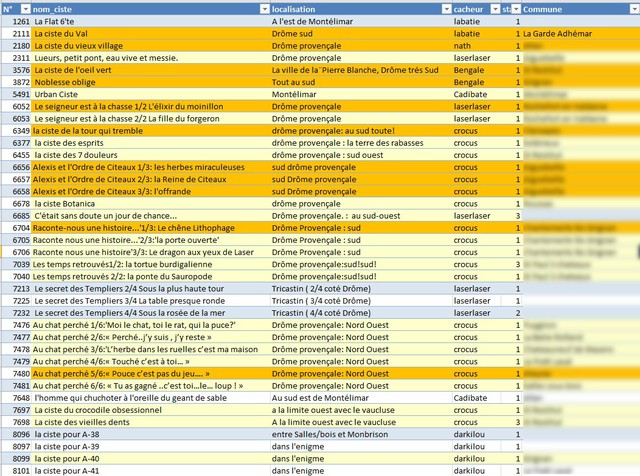Viewport: 640px width, 476px height.
Task: Select the 'Montélimar' localisation cell
Action: [295, 94]
